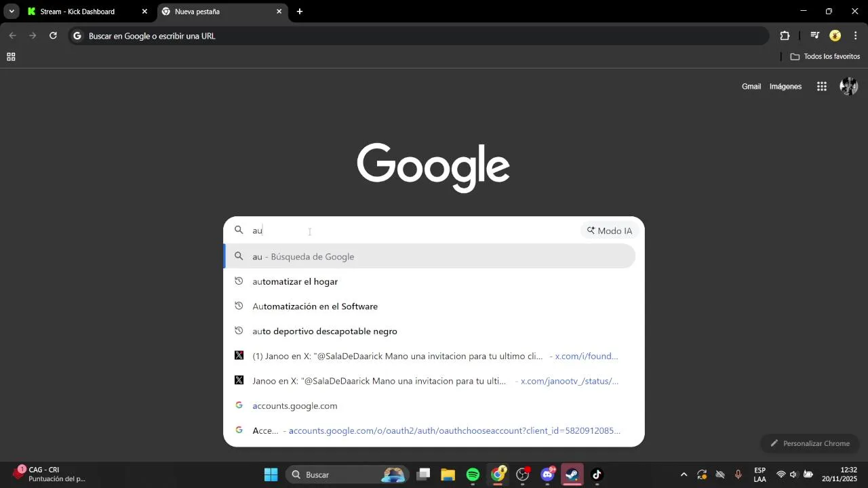The image size is (868, 488).
Task: Go forward with the browser forward arrow
Action: coord(32,36)
